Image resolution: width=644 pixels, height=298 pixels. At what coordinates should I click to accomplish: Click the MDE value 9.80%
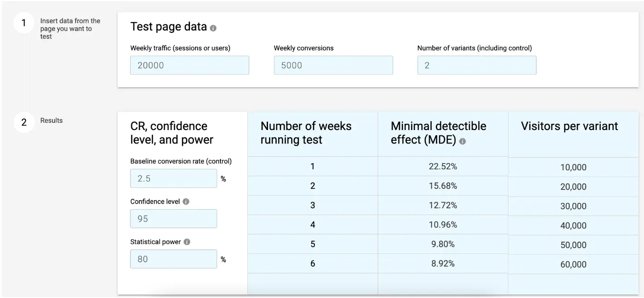(x=443, y=245)
